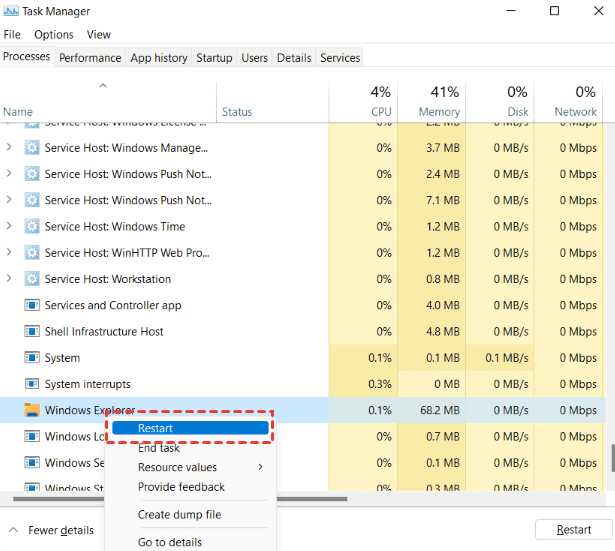Click the 4.8 MB memory value
Image resolution: width=615 pixels, height=551 pixels.
click(443, 331)
